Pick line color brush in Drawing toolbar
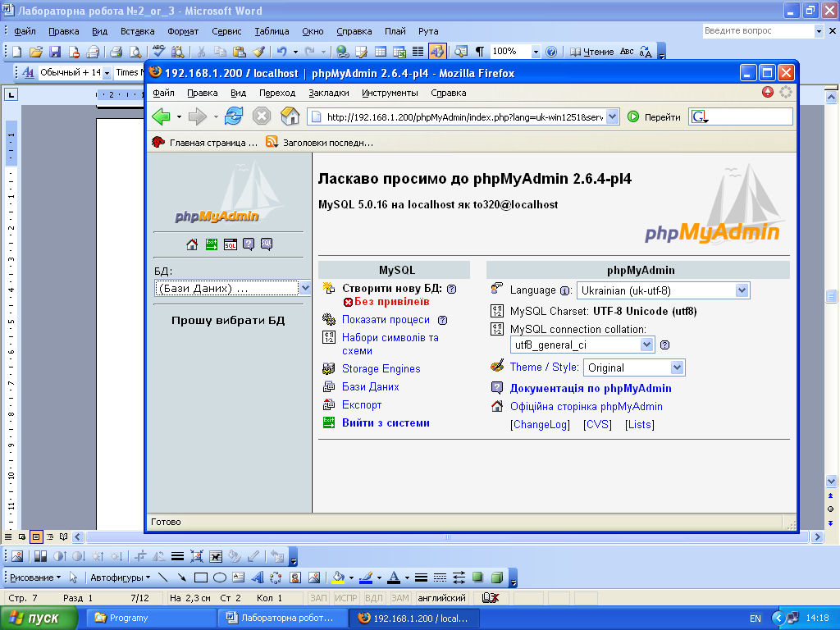840x630 pixels. coord(366,577)
